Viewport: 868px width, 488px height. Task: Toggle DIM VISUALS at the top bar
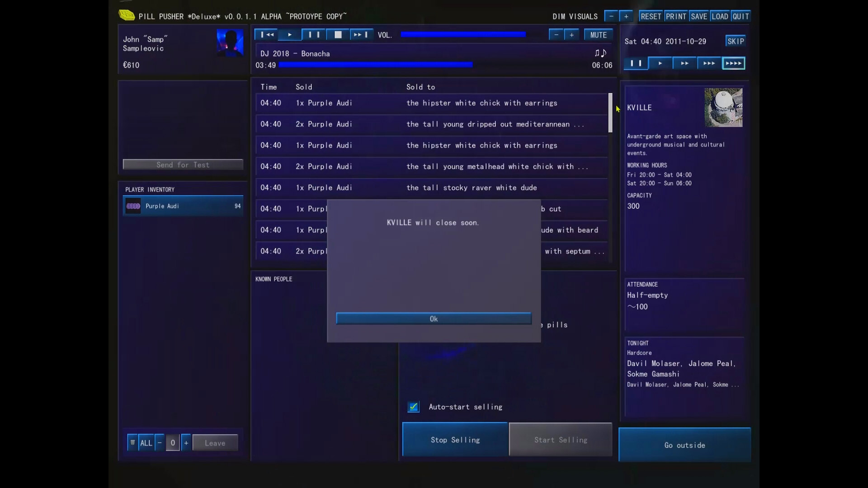tap(575, 16)
